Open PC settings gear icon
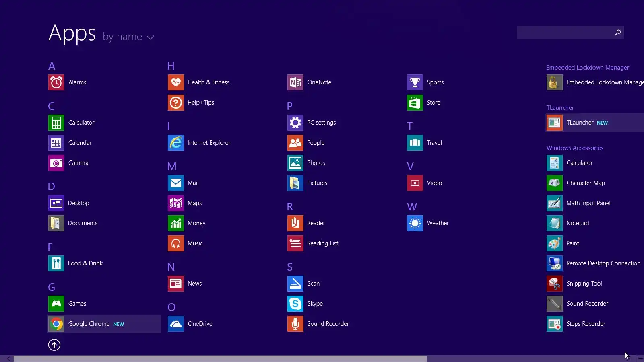Screen dimensions: 644x362 tap(295, 123)
